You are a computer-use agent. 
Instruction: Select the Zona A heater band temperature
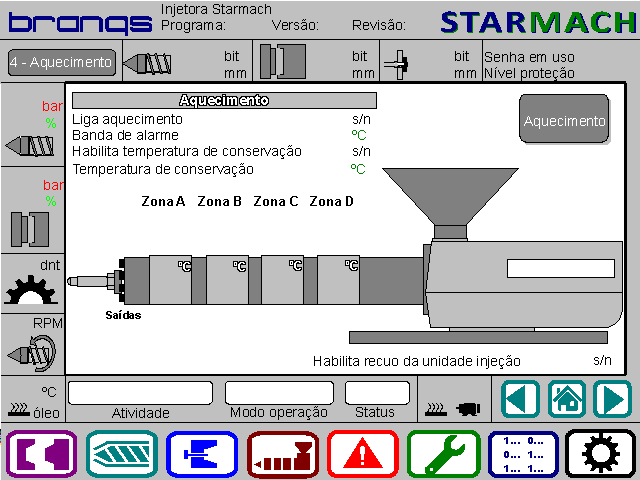170,280
